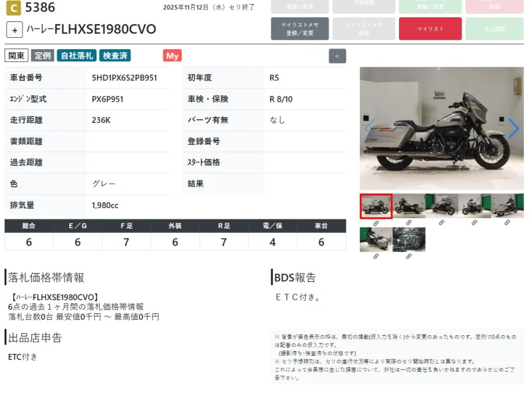Viewport: 532px width, 399px height.
Task: Click the 出品店申告 heading
Action: tap(35, 338)
